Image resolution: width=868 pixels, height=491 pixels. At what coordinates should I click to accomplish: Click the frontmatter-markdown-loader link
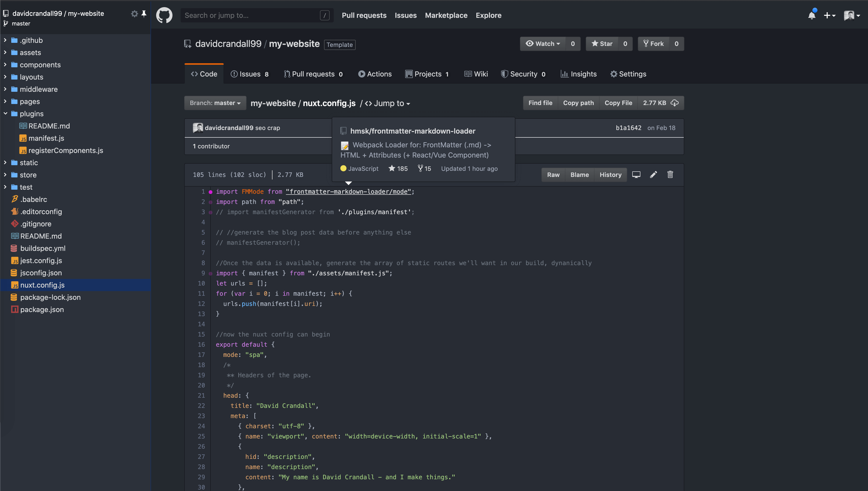click(x=413, y=131)
